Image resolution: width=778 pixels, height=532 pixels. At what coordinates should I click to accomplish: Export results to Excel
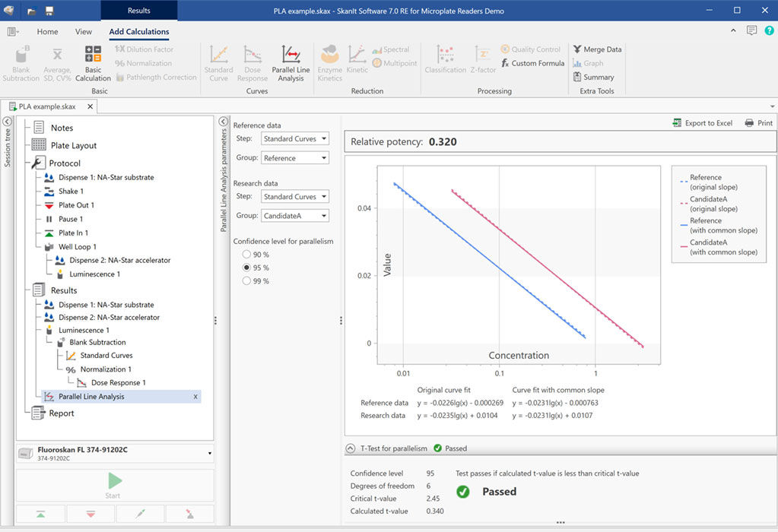702,122
